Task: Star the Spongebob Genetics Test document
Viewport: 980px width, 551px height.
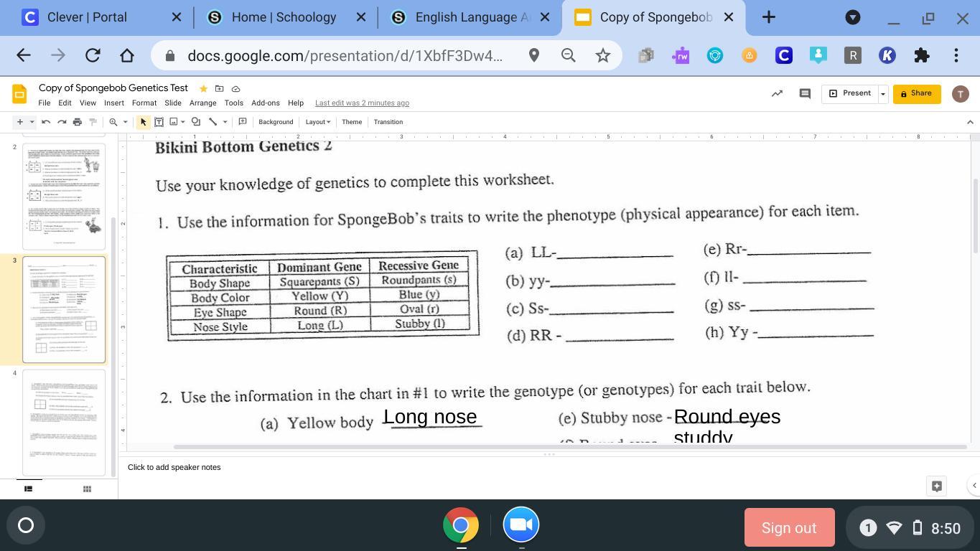Action: [203, 88]
